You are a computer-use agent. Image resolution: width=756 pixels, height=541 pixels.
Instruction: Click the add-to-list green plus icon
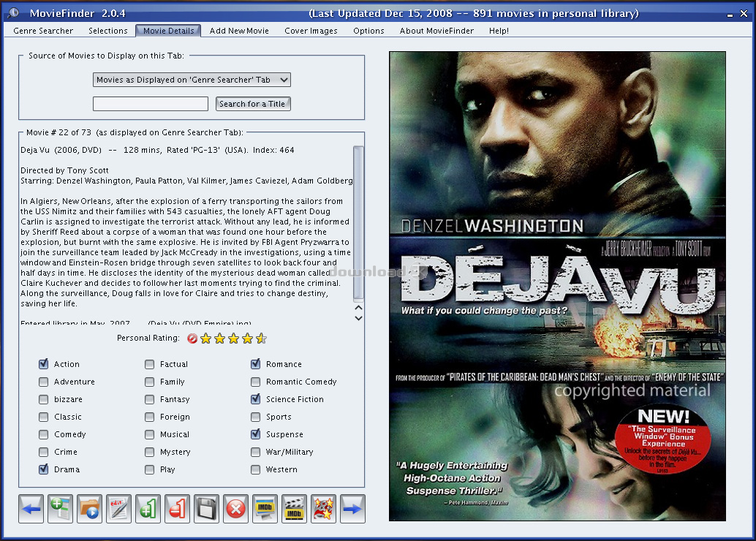coord(60,509)
